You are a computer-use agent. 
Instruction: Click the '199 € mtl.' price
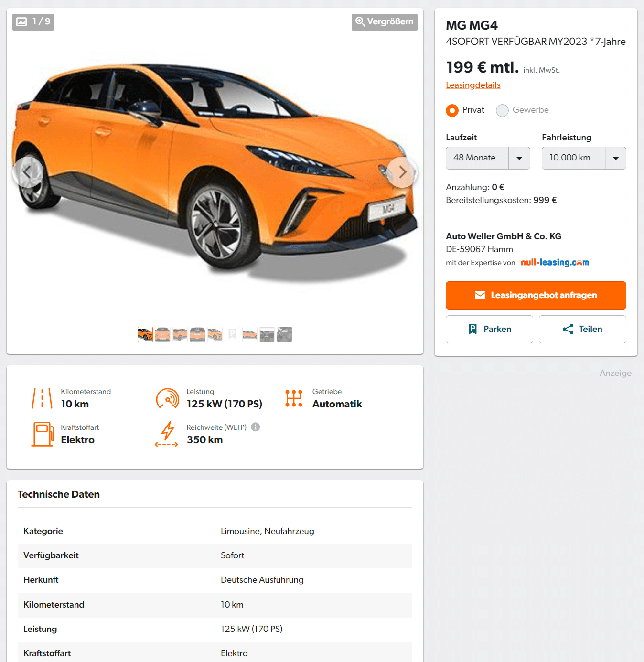483,67
